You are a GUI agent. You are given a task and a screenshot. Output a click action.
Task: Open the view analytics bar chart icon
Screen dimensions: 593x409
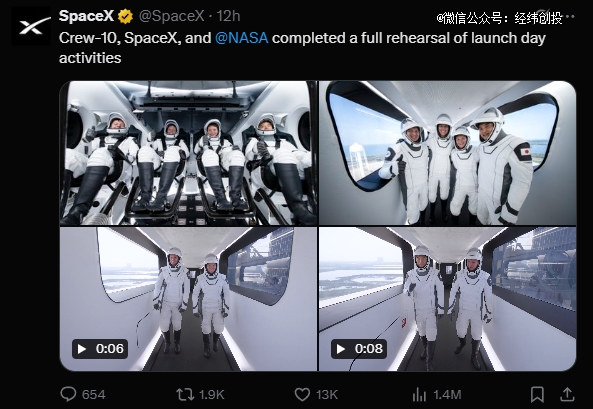[x=419, y=395]
